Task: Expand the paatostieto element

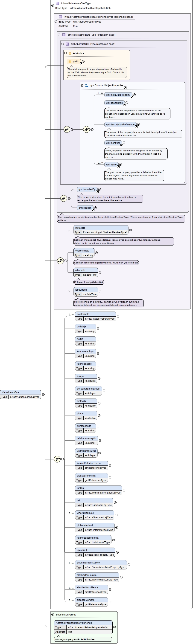Action: point(118,316)
